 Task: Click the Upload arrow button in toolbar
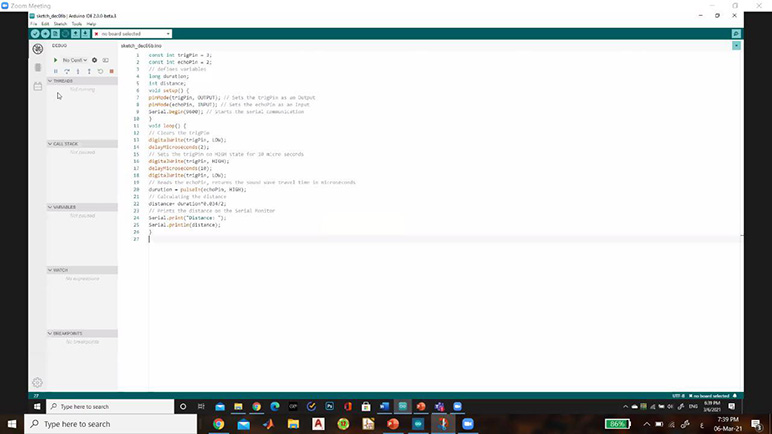(x=45, y=34)
